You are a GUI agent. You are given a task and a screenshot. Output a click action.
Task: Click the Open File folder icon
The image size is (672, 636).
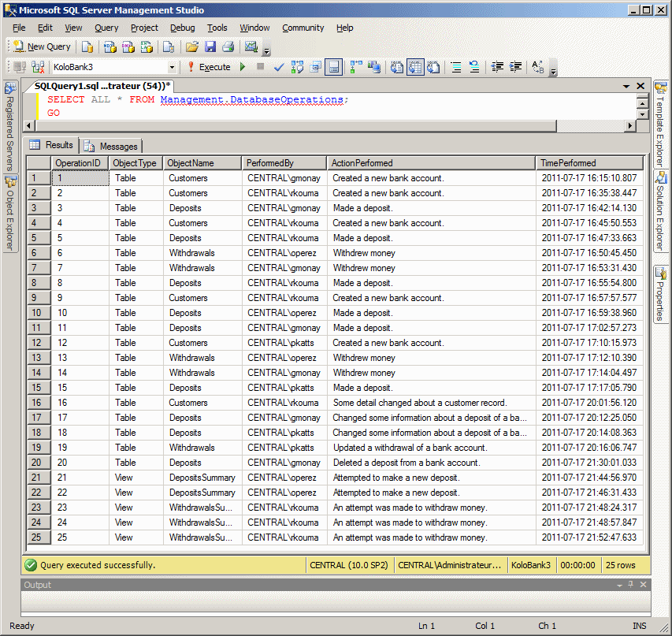point(192,46)
